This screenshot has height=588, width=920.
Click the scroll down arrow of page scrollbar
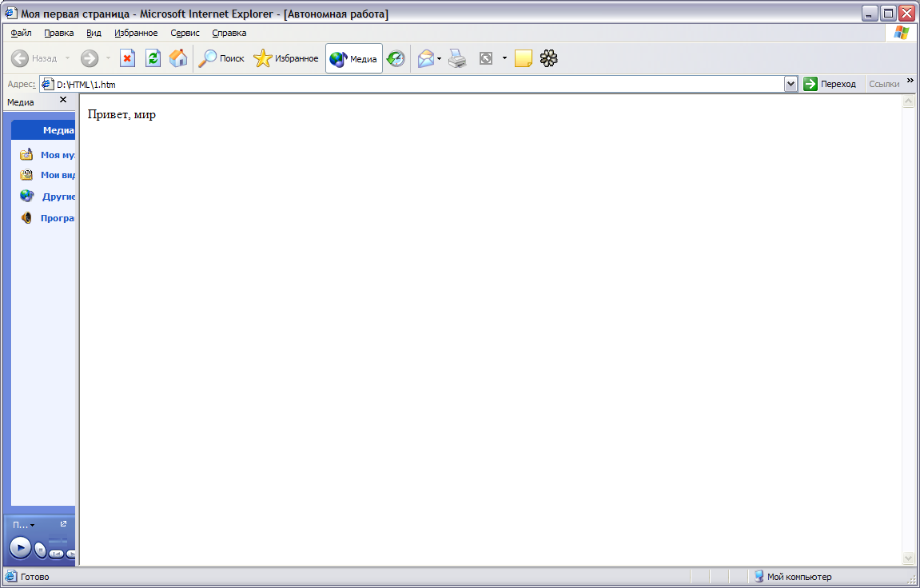pyautogui.click(x=908, y=558)
